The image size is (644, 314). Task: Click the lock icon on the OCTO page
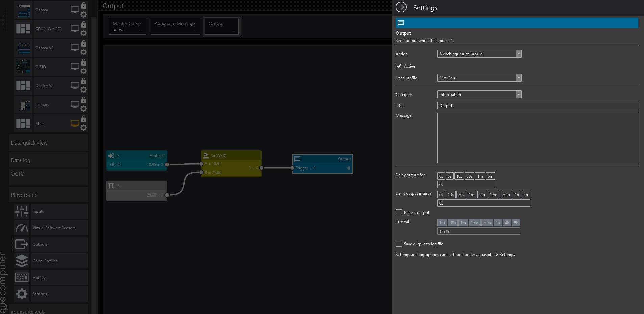84,62
